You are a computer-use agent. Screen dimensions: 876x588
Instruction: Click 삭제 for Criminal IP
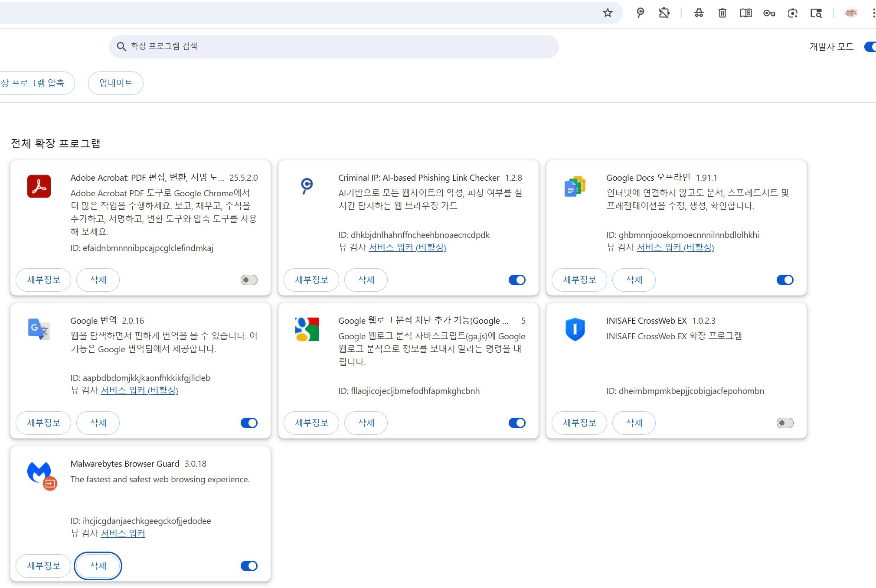click(366, 280)
